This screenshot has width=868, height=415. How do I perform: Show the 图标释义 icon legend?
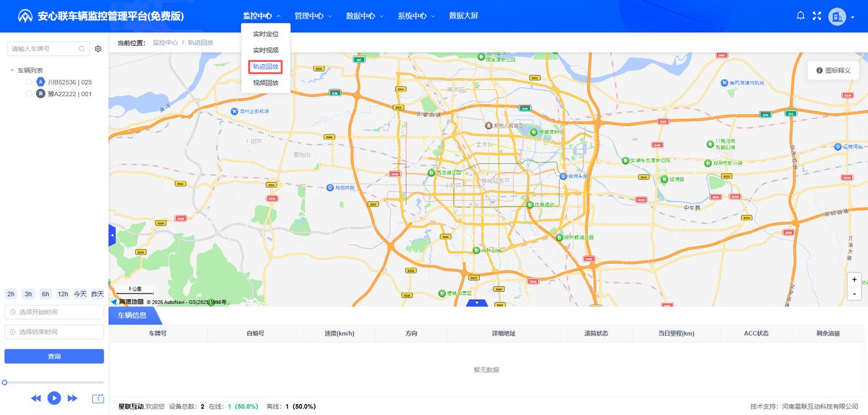833,71
